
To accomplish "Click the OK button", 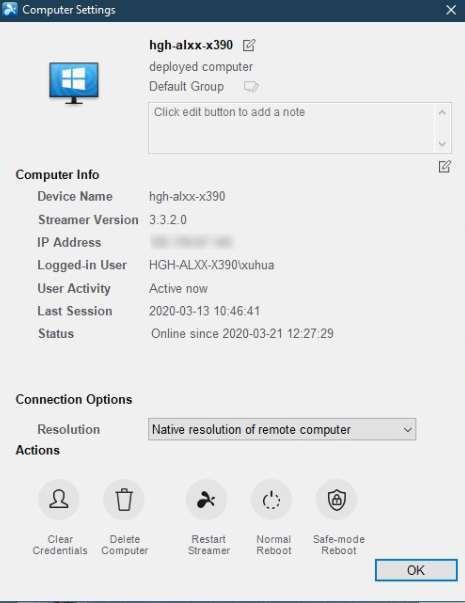I will coord(416,570).
